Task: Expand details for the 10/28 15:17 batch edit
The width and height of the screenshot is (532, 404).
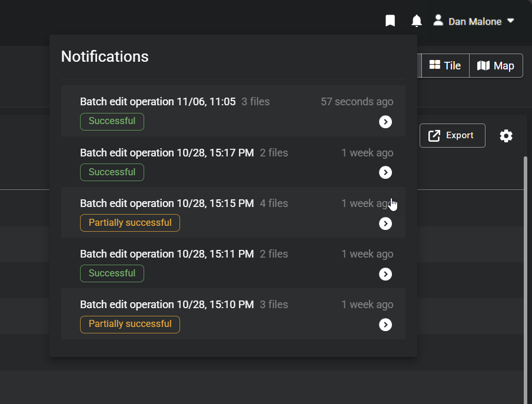Action: 385,172
